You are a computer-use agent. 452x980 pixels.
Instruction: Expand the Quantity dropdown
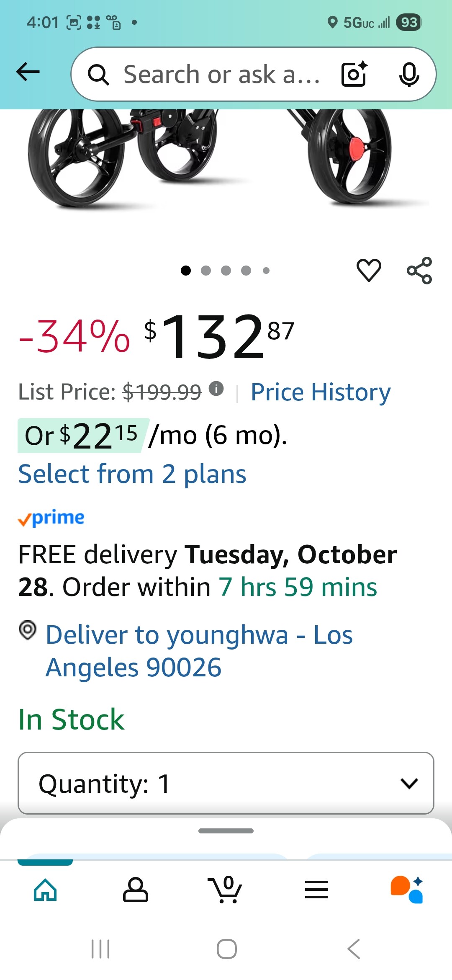pyautogui.click(x=226, y=783)
